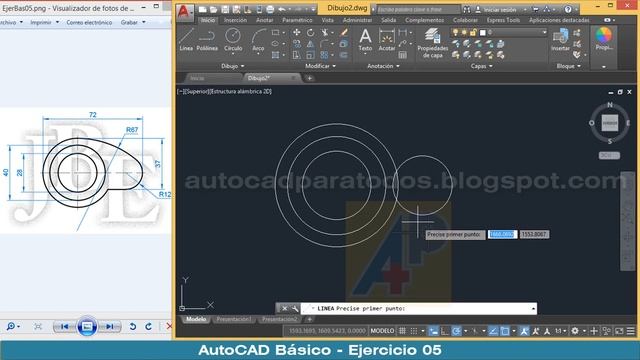Open the Inserción ribbon tab
Image resolution: width=640 pixels, height=360 pixels.
(x=236, y=20)
